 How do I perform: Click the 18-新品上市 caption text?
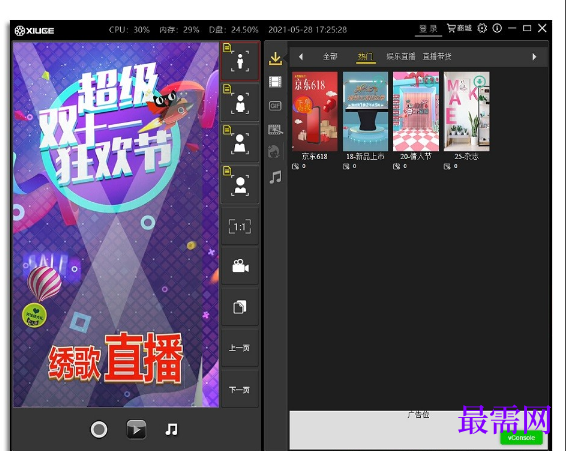click(x=365, y=157)
